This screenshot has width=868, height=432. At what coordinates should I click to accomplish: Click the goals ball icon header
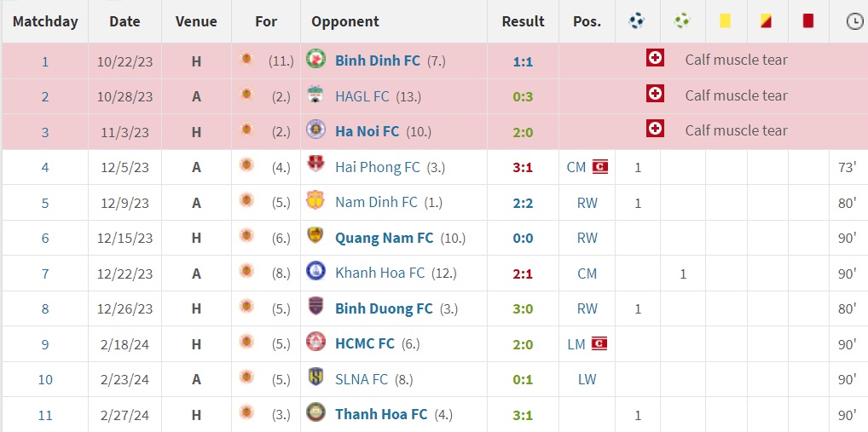(637, 21)
